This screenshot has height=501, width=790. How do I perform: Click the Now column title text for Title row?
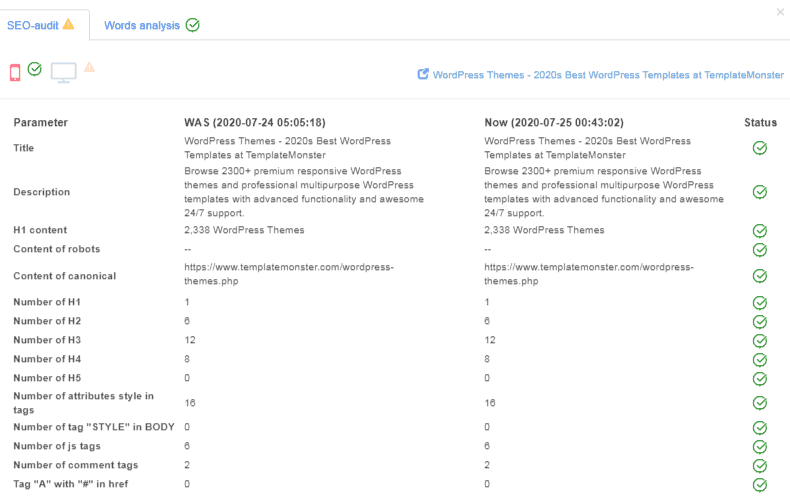[587, 148]
